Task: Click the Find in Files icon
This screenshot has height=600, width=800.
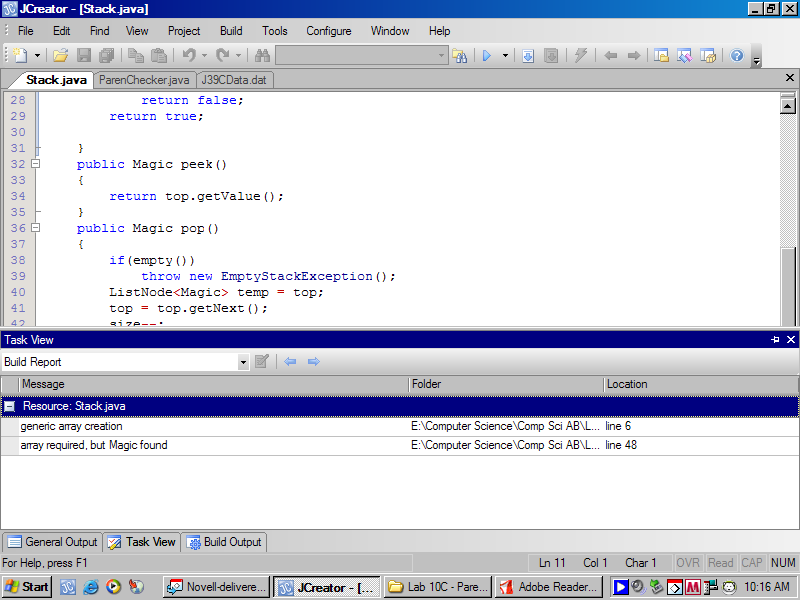Action: tap(459, 55)
